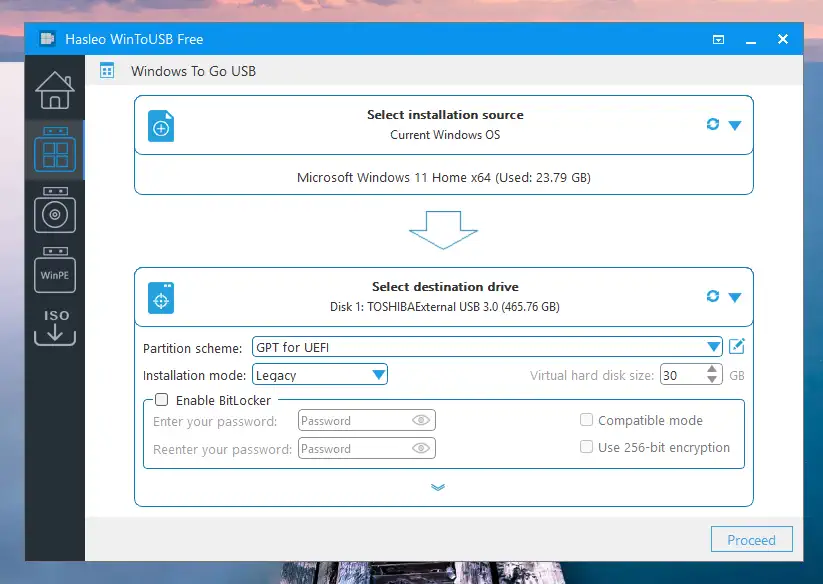
Task: Open the ISO download tool
Action: (55, 327)
